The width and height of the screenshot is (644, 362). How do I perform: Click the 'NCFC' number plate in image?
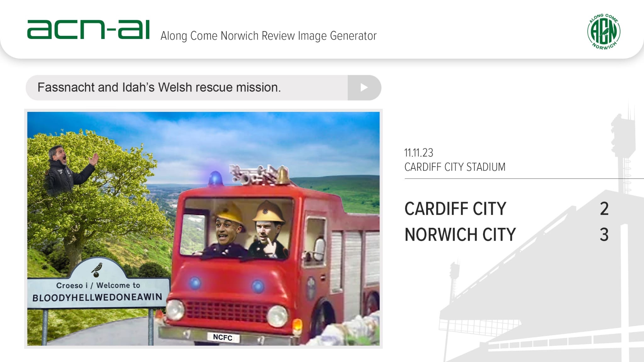(x=223, y=337)
